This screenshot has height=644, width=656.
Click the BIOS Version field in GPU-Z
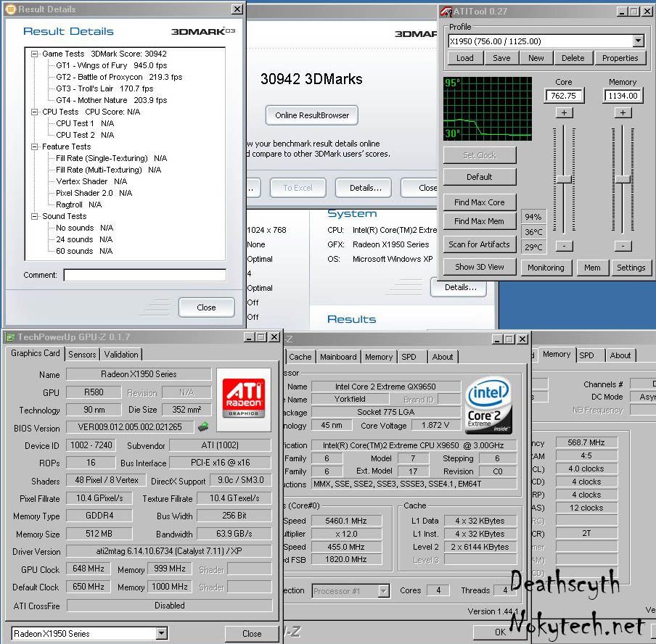click(x=130, y=427)
